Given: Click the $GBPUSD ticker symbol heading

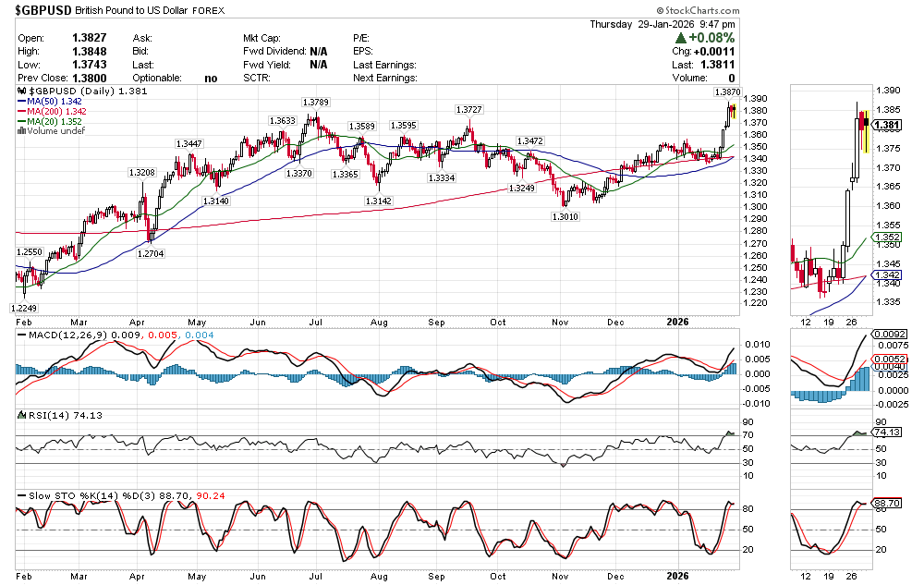Looking at the screenshot, I should tap(46, 13).
